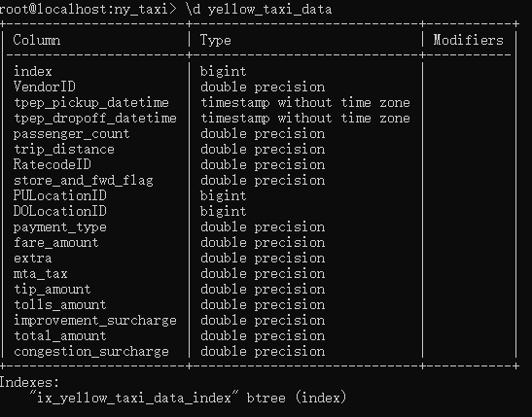The image size is (532, 417).
Task: Click the \d yellow_taxi_data command text
Action: tap(259, 10)
